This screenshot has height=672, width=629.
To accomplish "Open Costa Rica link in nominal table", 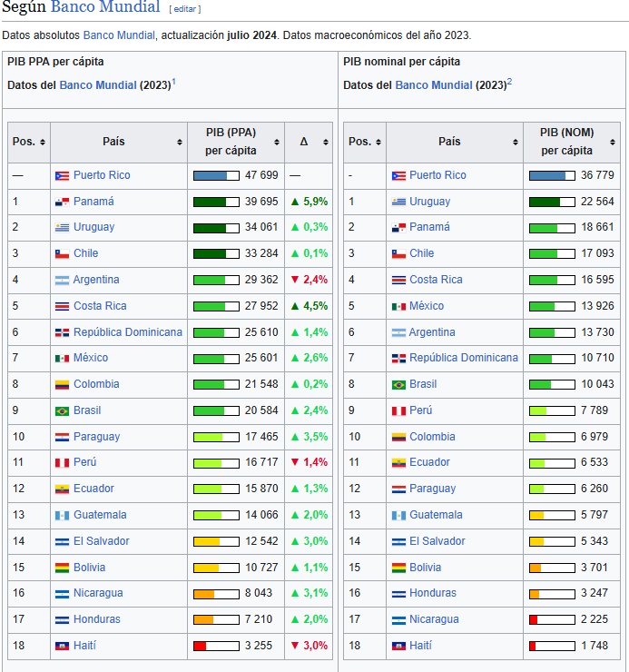I will point(436,280).
